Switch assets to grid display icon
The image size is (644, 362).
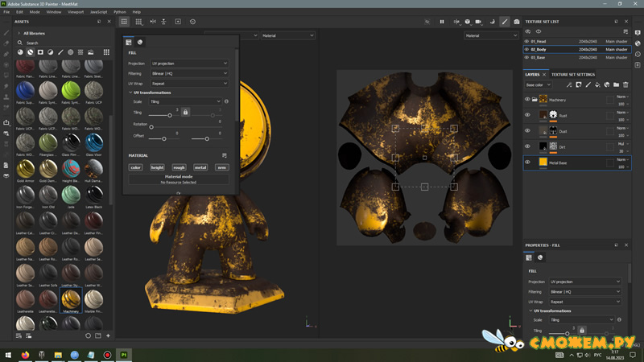[x=106, y=52]
